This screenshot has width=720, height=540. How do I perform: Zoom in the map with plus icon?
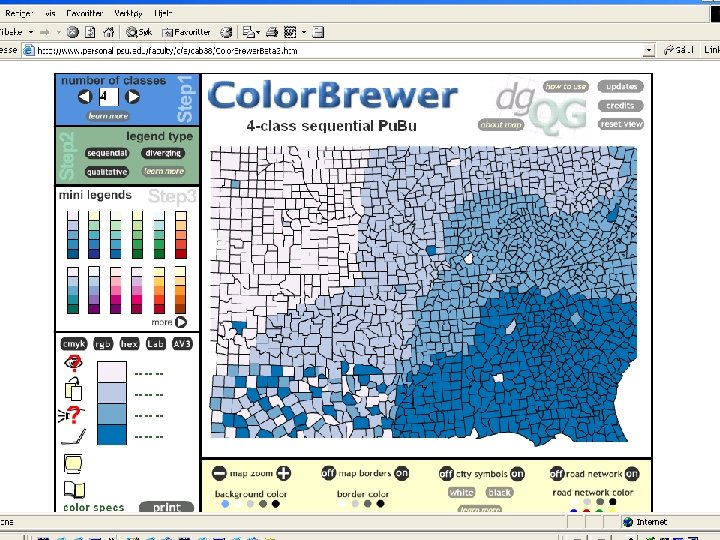click(x=283, y=473)
